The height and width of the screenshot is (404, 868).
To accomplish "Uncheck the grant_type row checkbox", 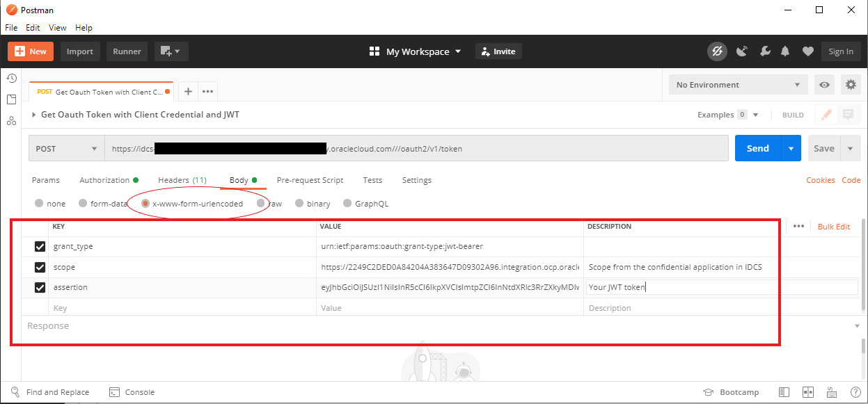I will pos(40,247).
